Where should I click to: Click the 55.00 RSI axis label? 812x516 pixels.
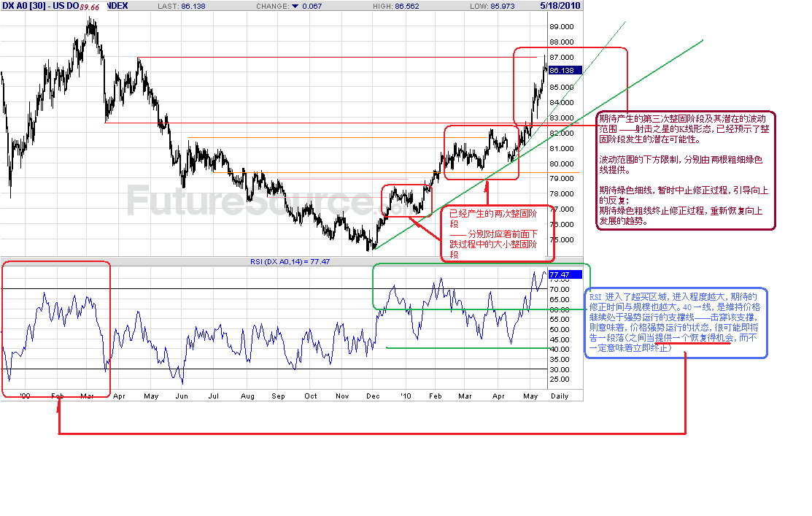pos(560,320)
